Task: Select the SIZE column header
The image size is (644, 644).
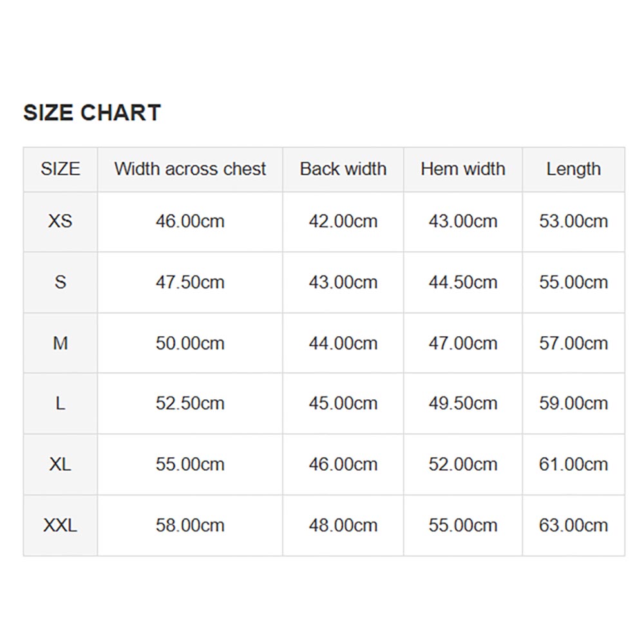Action: tap(61, 169)
